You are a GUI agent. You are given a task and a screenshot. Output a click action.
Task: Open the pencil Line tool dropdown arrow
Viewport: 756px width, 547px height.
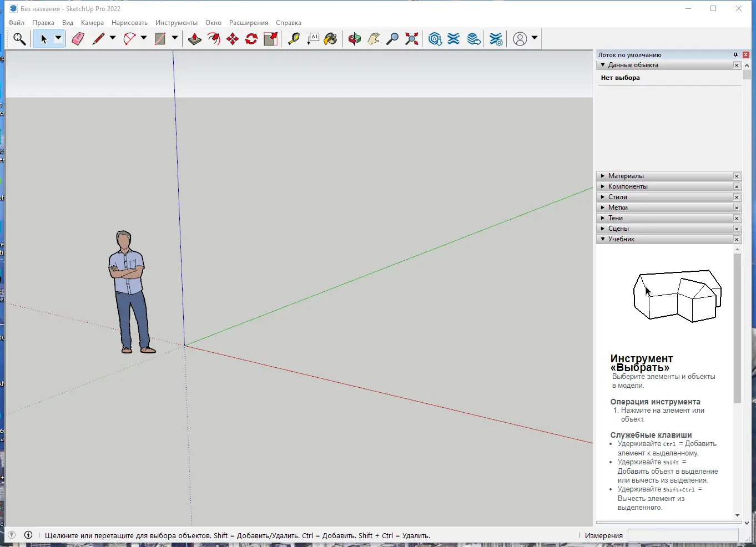click(x=113, y=38)
